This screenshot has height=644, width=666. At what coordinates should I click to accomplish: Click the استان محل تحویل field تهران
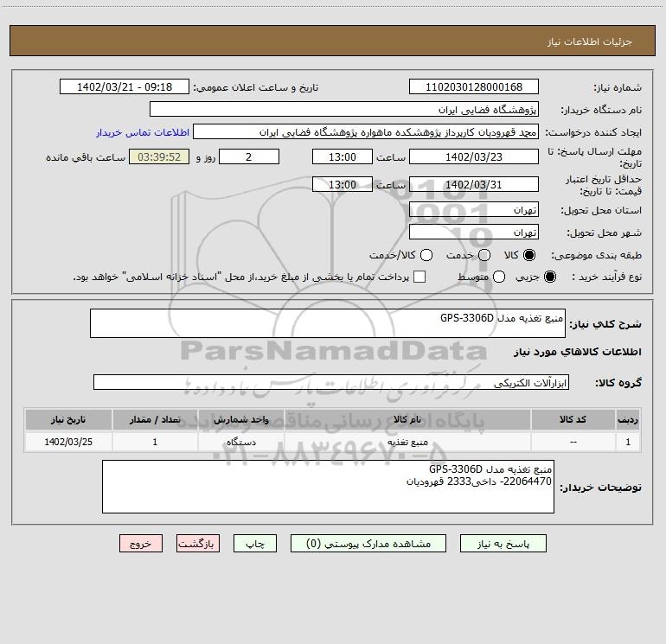click(x=474, y=209)
